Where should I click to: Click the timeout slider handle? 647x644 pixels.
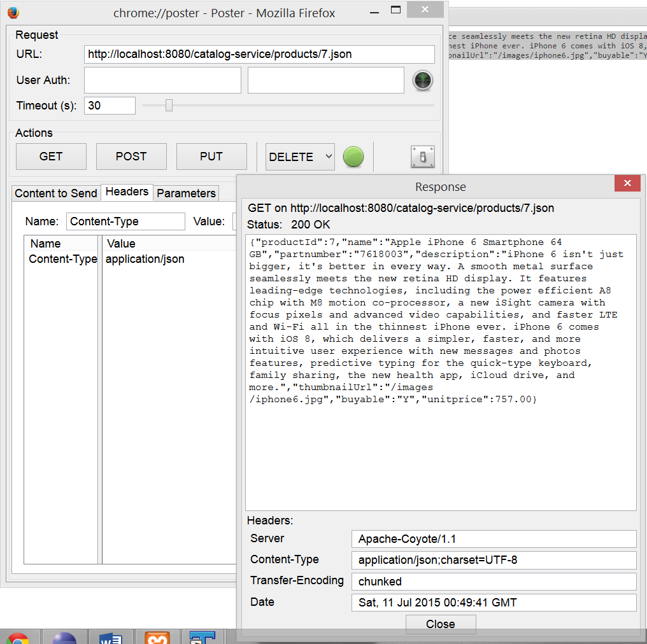click(x=169, y=106)
